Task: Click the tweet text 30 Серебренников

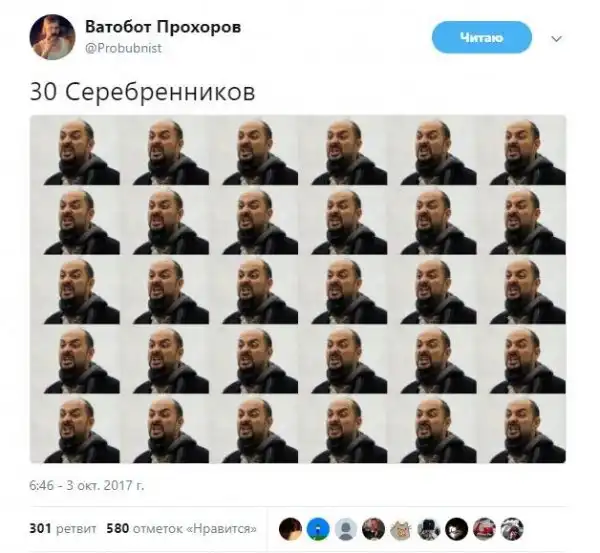Action: pos(142,92)
